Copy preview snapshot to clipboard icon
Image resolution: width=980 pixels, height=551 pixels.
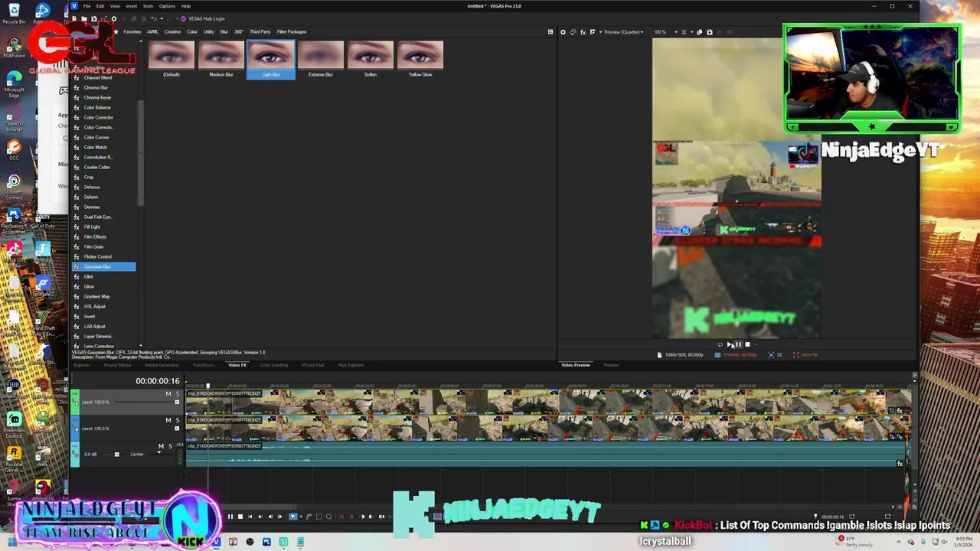tap(699, 32)
